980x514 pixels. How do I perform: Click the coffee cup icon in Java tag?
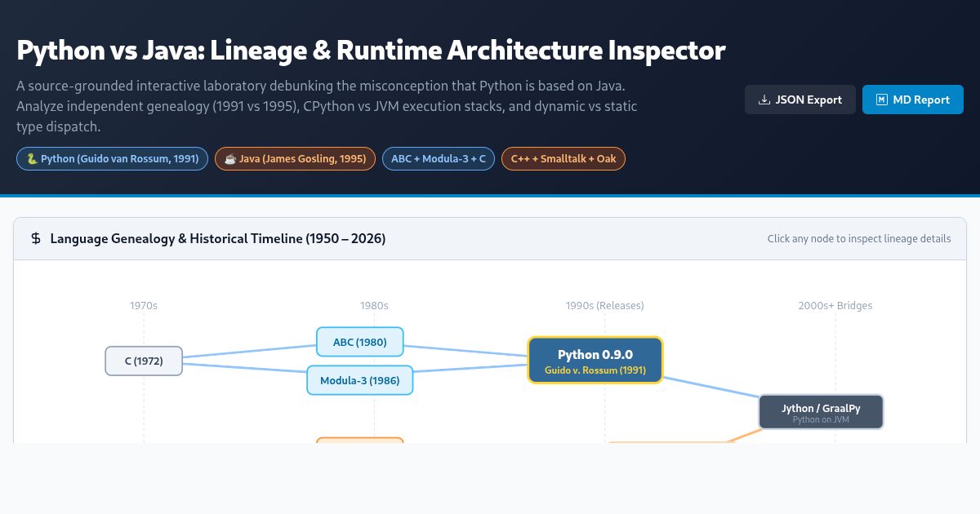click(x=230, y=158)
